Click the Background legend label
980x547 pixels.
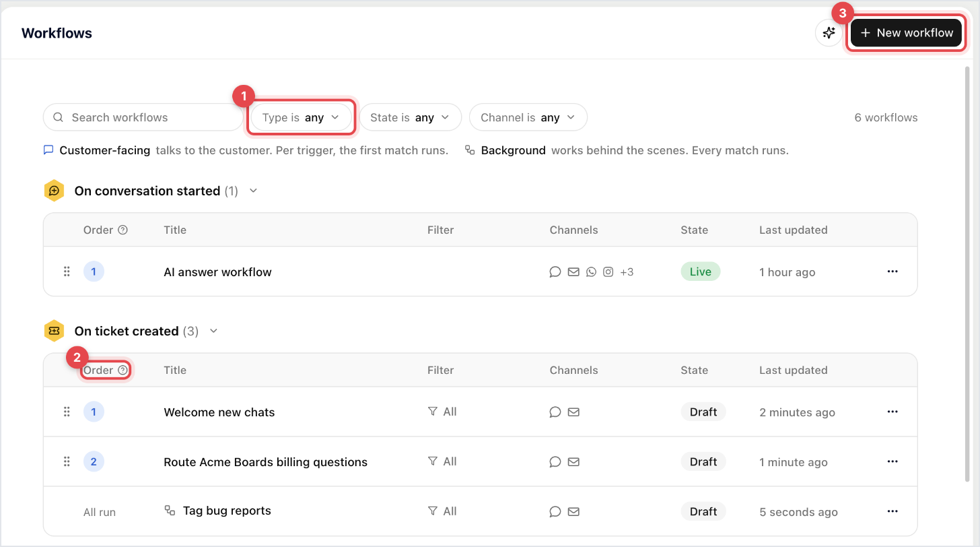(x=514, y=150)
